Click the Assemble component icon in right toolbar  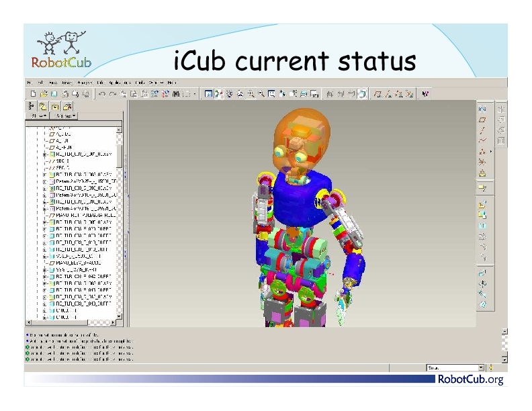click(x=482, y=204)
